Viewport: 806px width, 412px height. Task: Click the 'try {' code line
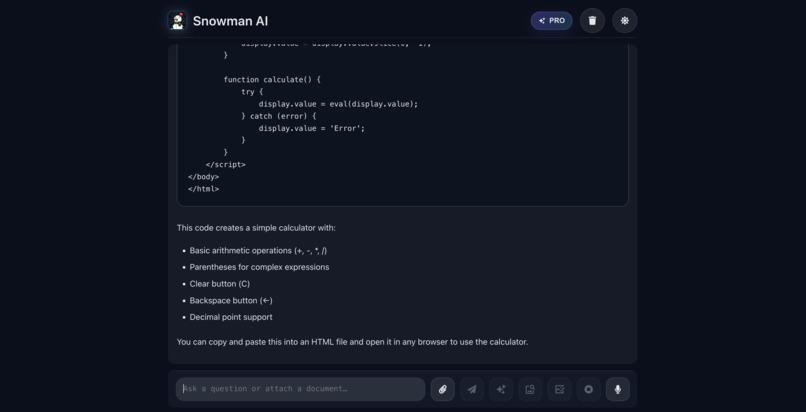click(x=250, y=92)
